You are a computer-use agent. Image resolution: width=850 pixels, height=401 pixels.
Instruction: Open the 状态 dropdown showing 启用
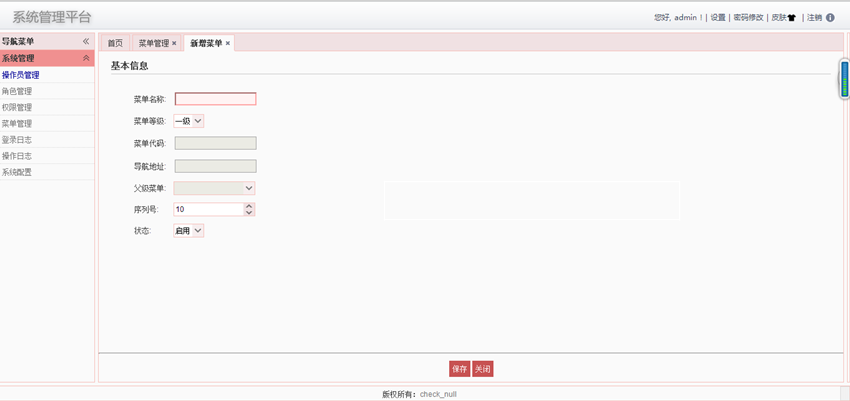point(189,231)
